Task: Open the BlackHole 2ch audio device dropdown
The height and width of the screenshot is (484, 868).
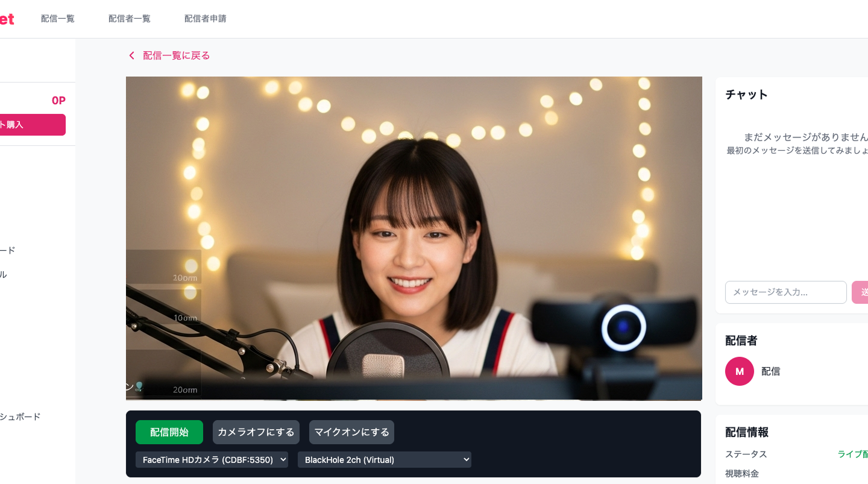Action: pos(384,459)
